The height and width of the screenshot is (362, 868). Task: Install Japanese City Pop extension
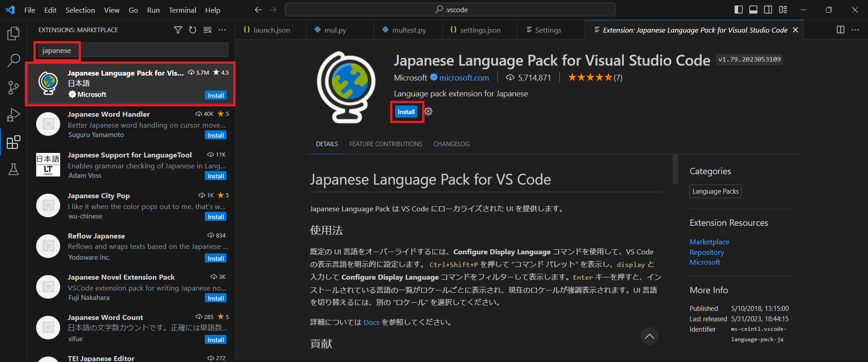216,217
